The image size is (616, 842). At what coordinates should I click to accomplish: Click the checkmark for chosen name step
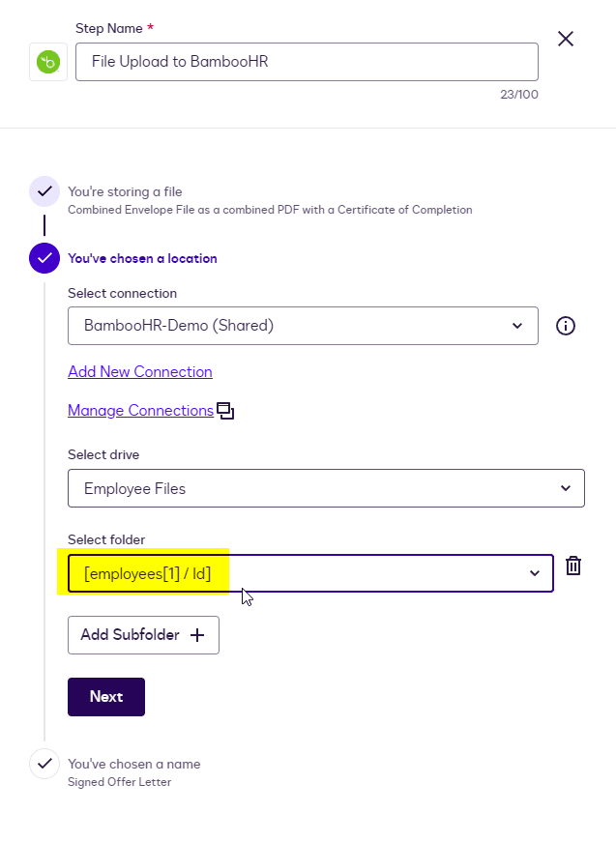tap(44, 764)
